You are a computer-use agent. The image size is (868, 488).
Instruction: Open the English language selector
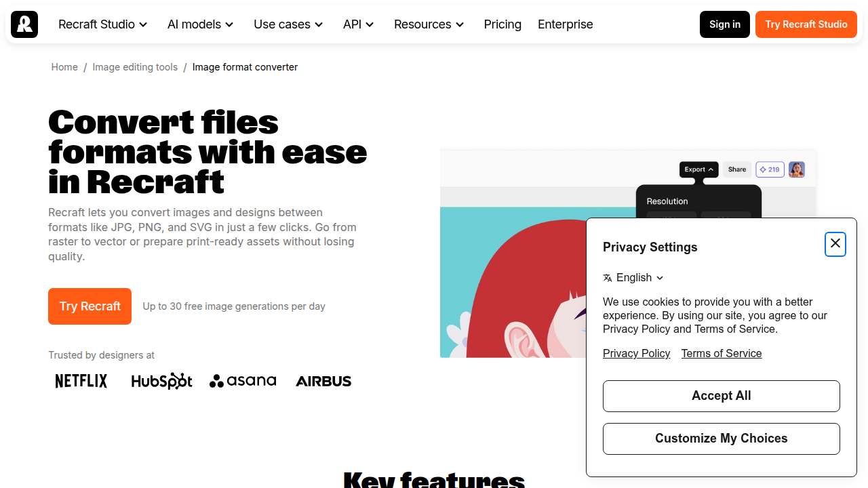point(633,278)
